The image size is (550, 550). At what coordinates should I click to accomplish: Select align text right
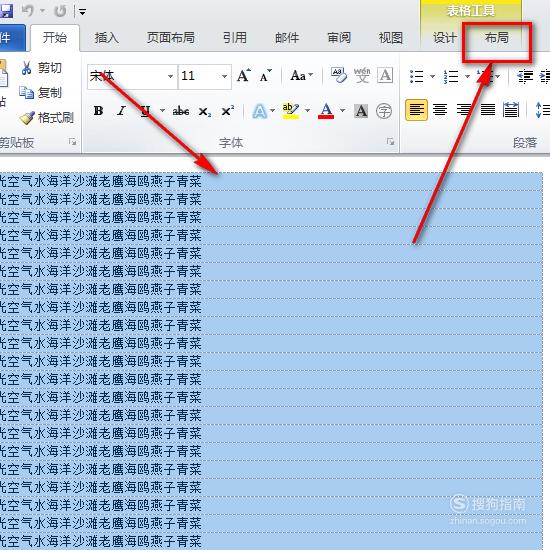coord(464,110)
